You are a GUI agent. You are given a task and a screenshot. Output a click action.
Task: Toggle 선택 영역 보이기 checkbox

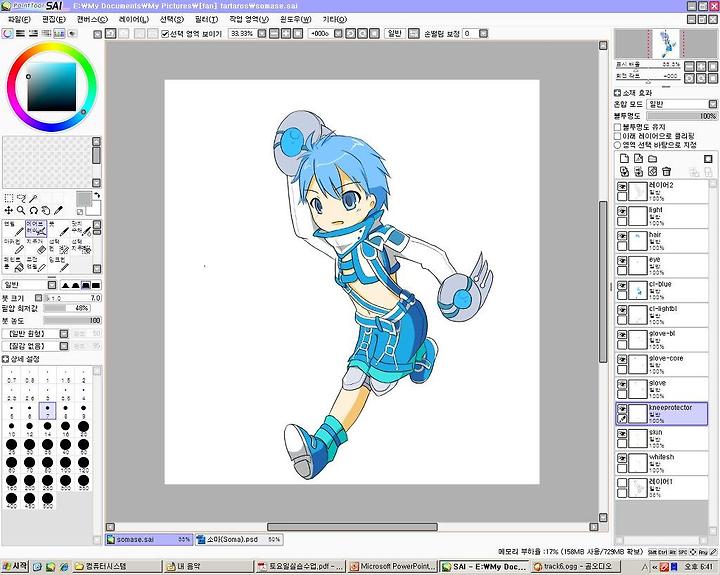(x=165, y=34)
